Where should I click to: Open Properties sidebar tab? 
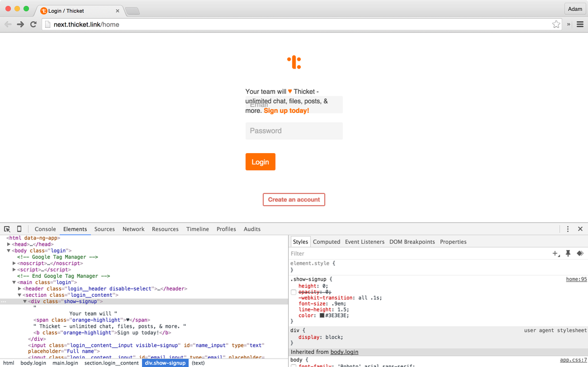[453, 242]
